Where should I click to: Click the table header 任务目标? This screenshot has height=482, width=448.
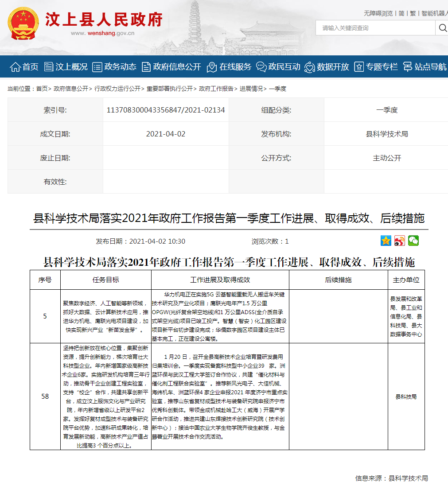(106, 280)
